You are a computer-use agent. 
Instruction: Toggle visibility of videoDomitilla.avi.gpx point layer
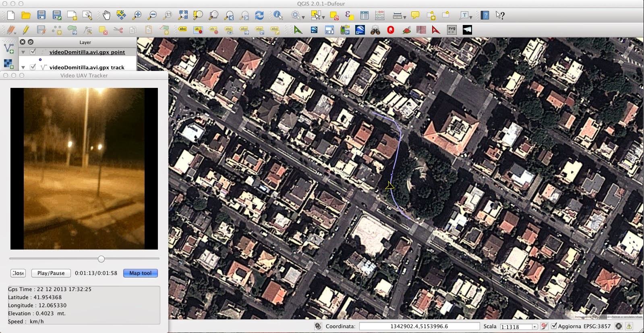[x=33, y=52]
